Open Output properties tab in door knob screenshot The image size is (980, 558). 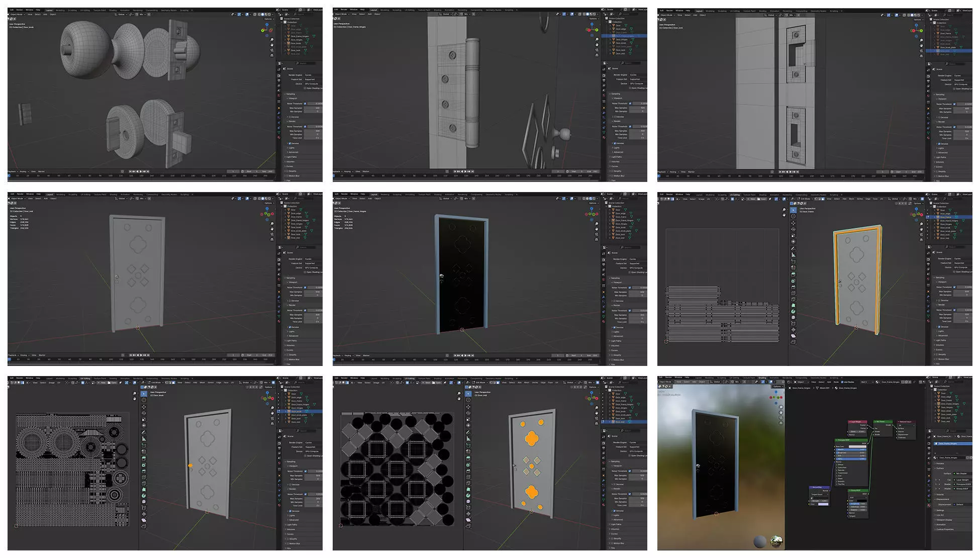click(x=279, y=80)
